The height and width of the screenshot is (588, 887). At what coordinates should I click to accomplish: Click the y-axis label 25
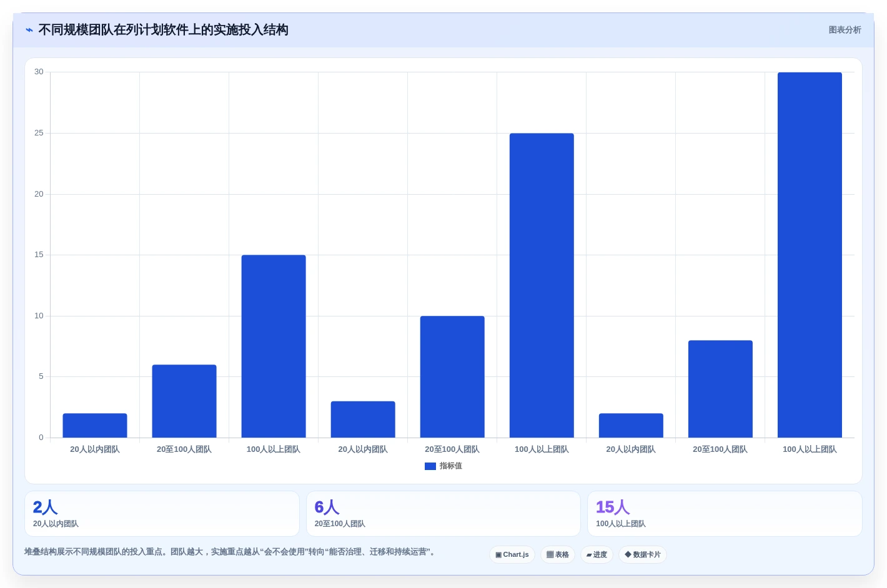point(39,133)
